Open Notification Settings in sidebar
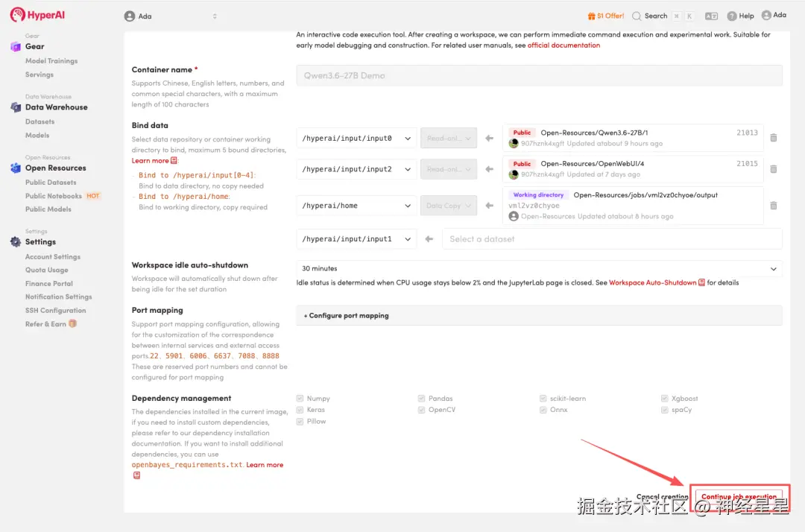This screenshot has height=532, width=805. pos(59,297)
